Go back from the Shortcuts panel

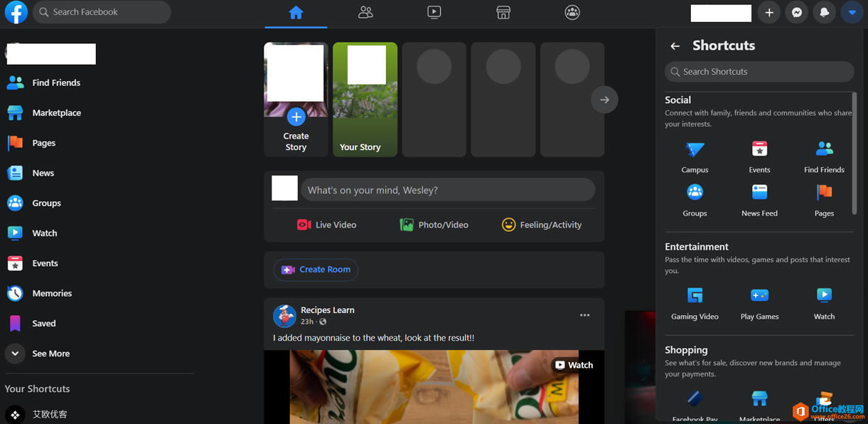click(x=675, y=46)
